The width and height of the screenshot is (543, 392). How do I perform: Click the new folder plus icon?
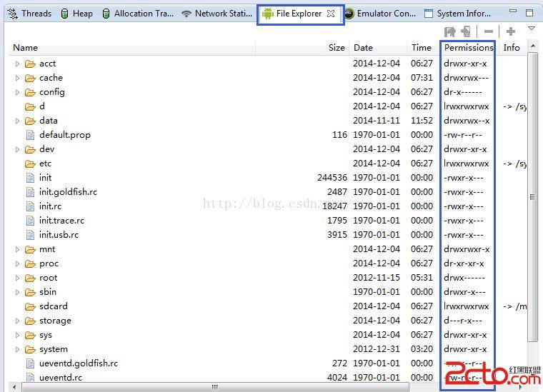click(510, 31)
